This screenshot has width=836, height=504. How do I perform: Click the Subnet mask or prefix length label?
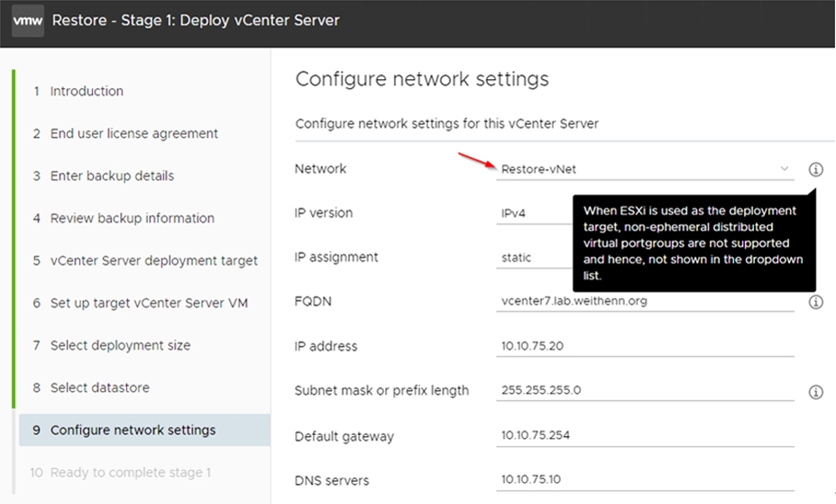[x=381, y=390]
